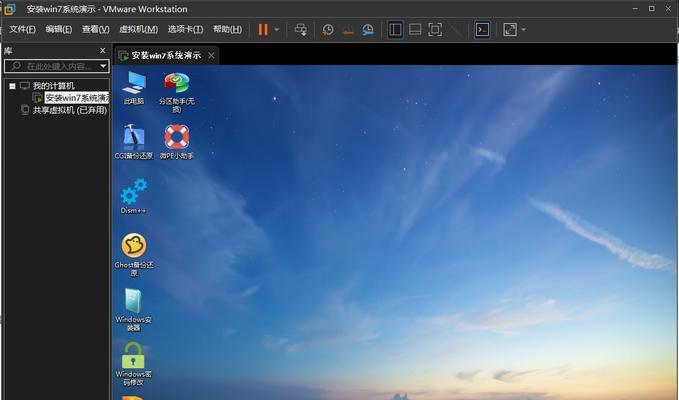
Task: Pause the virtual machine with the orange pause button
Action: [x=263, y=29]
